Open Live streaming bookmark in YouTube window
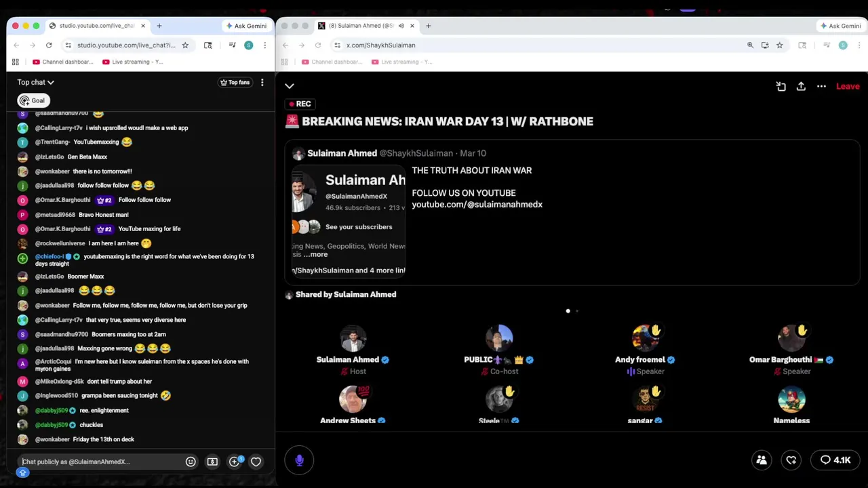The image size is (868, 488). (x=132, y=62)
